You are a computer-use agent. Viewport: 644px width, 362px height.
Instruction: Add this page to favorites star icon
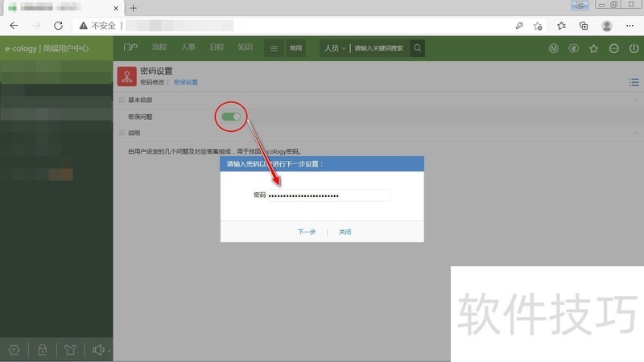click(x=538, y=26)
